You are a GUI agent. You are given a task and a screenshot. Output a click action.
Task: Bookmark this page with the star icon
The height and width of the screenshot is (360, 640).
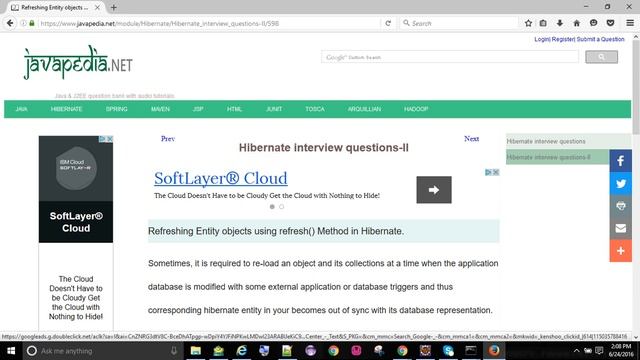click(528, 23)
